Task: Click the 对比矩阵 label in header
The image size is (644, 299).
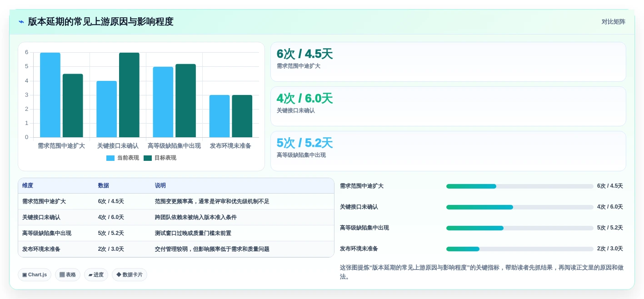Action: coord(613,22)
